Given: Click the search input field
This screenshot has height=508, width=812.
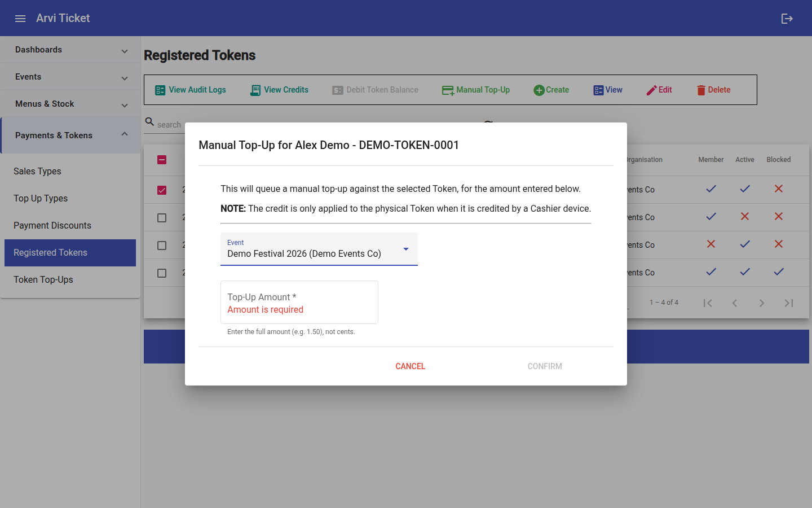Looking at the screenshot, I should click(x=169, y=125).
